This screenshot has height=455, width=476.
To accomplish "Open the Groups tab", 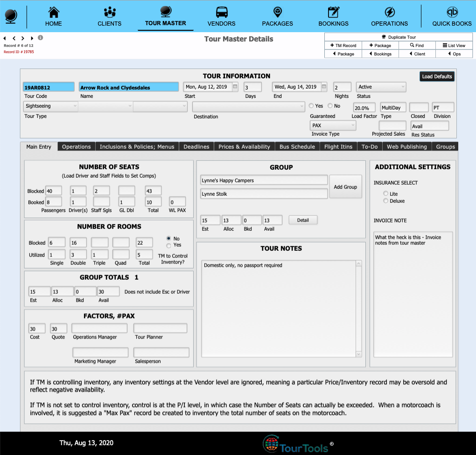I will [x=445, y=146].
